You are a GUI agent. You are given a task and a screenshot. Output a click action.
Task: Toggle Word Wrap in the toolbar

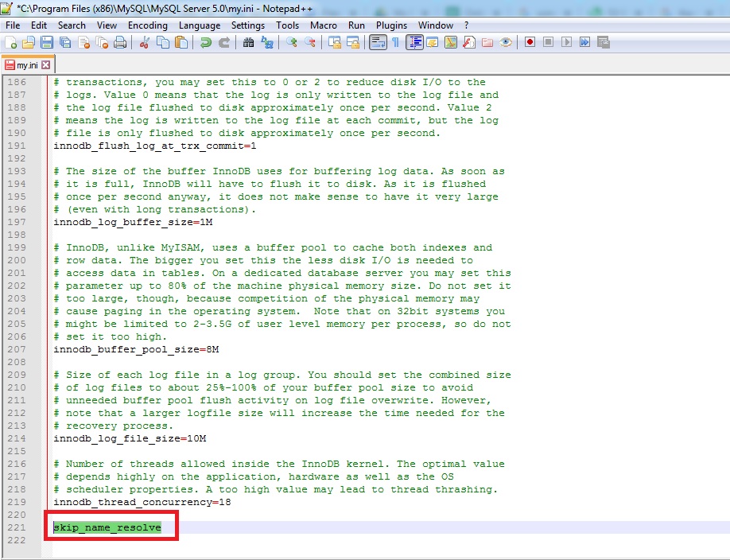tap(377, 42)
